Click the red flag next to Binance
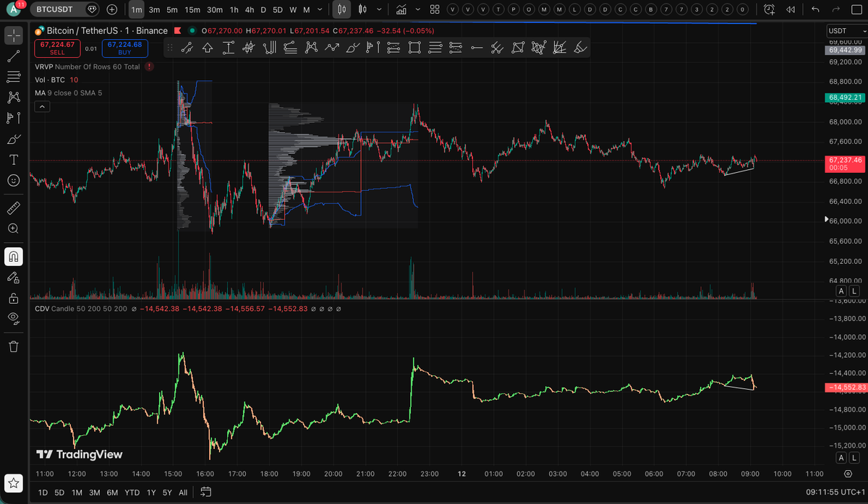 [179, 31]
